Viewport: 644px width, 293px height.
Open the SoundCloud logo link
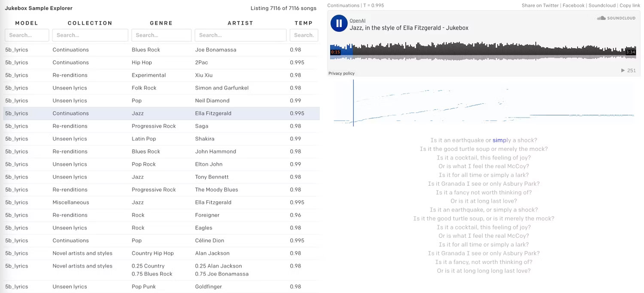(617, 18)
